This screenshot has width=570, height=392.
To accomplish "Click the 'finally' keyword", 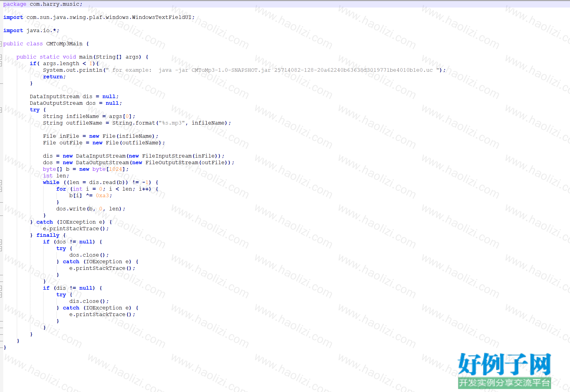I will (x=48, y=235).
